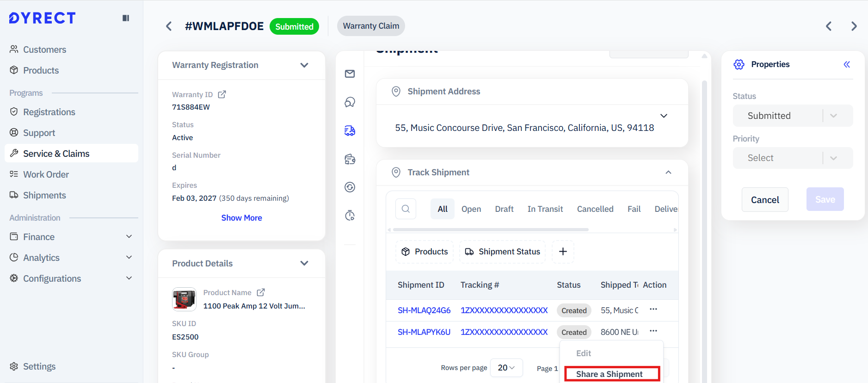This screenshot has width=868, height=383.
Task: Collapse the Properties panel with double chevron
Action: (x=846, y=64)
